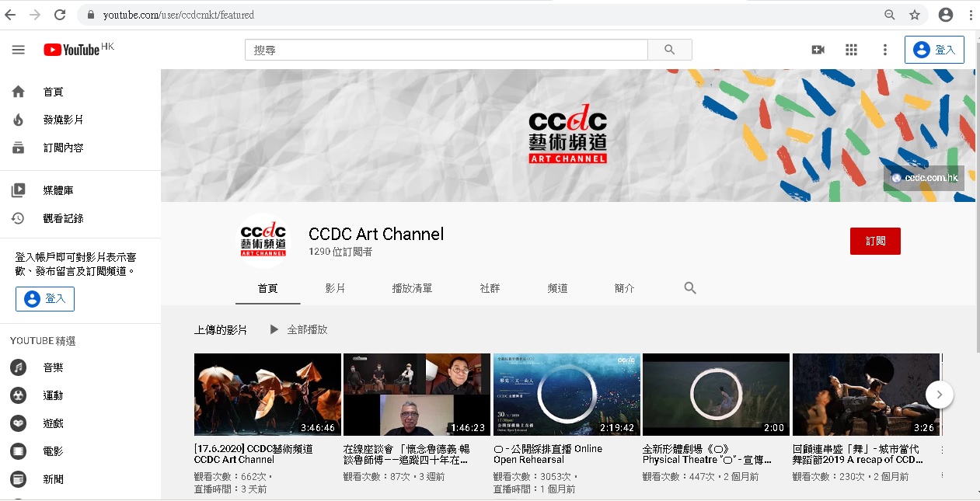
Task: Open browser zoom magnifier icon
Action: click(890, 15)
